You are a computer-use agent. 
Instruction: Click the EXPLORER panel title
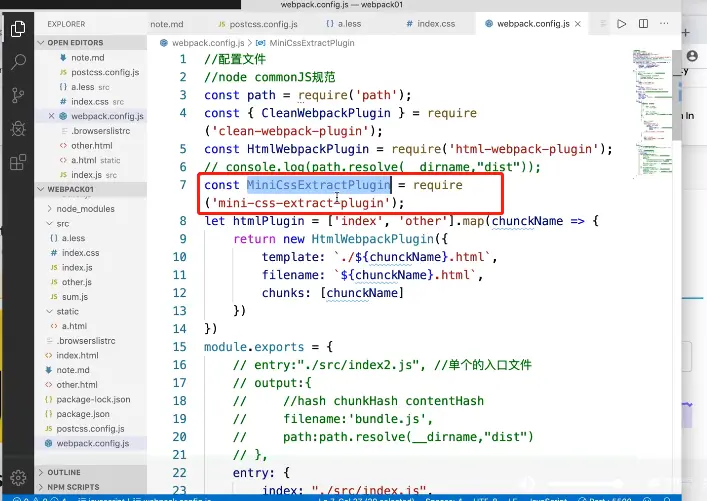tap(66, 24)
